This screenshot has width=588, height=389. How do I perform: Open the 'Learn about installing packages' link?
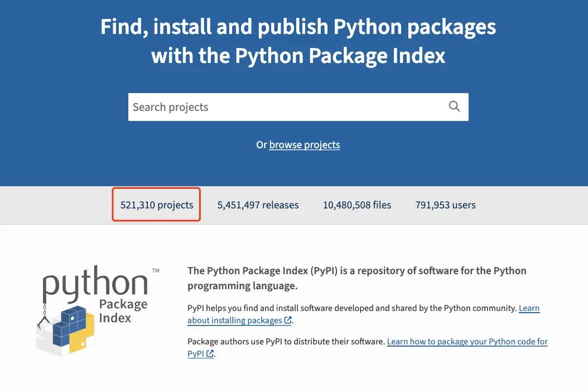[x=235, y=320]
